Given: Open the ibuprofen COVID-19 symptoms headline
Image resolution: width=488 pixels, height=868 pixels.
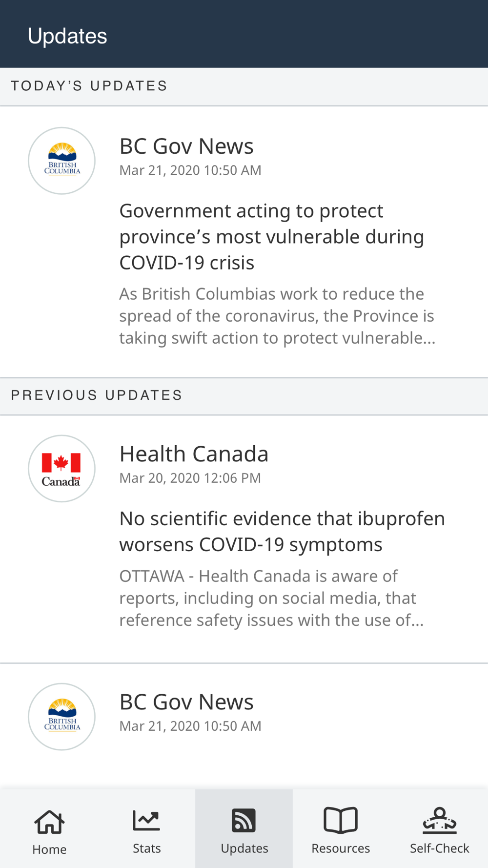Looking at the screenshot, I should pyautogui.click(x=282, y=532).
